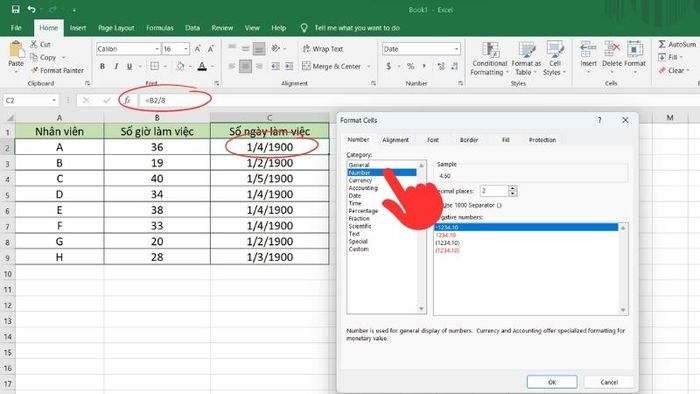Click the Borders icon
The height and width of the screenshot is (394, 700).
pyautogui.click(x=154, y=66)
